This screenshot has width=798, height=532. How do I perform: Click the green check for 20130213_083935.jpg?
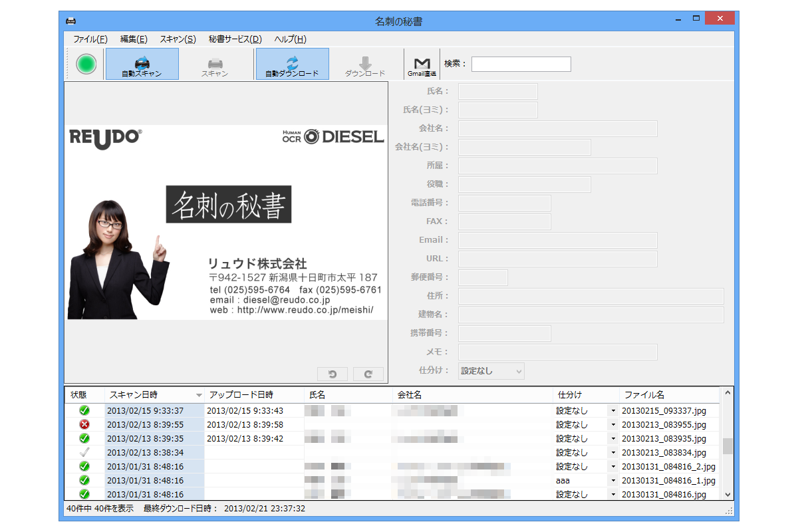84,438
